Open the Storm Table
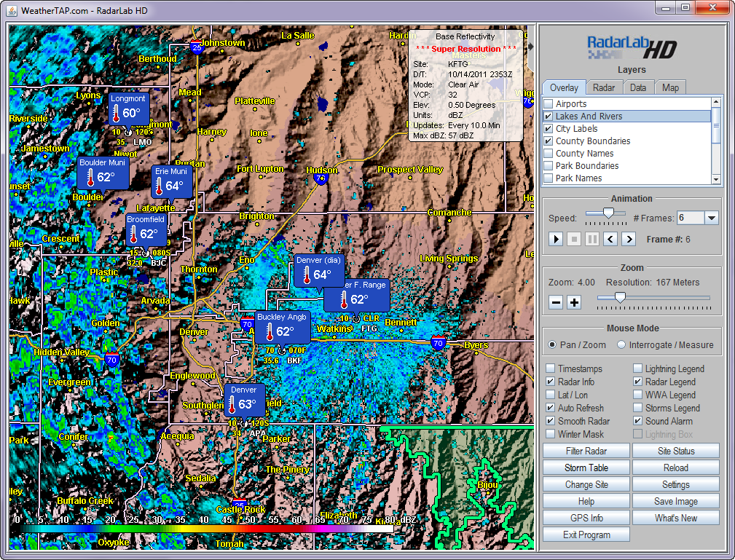This screenshot has width=735, height=560. point(586,468)
